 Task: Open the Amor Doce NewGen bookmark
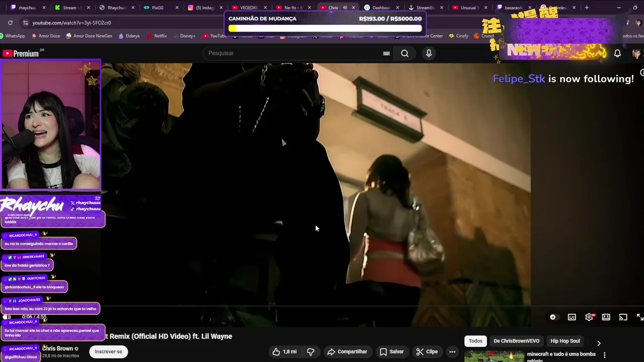pyautogui.click(x=89, y=36)
